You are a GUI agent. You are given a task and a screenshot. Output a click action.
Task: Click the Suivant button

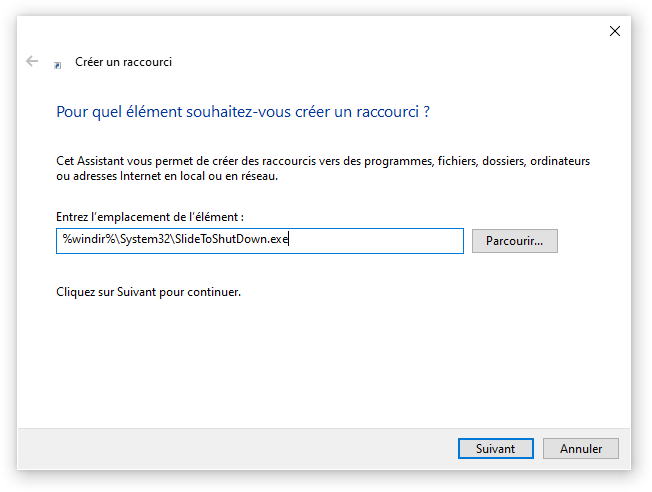pyautogui.click(x=496, y=448)
